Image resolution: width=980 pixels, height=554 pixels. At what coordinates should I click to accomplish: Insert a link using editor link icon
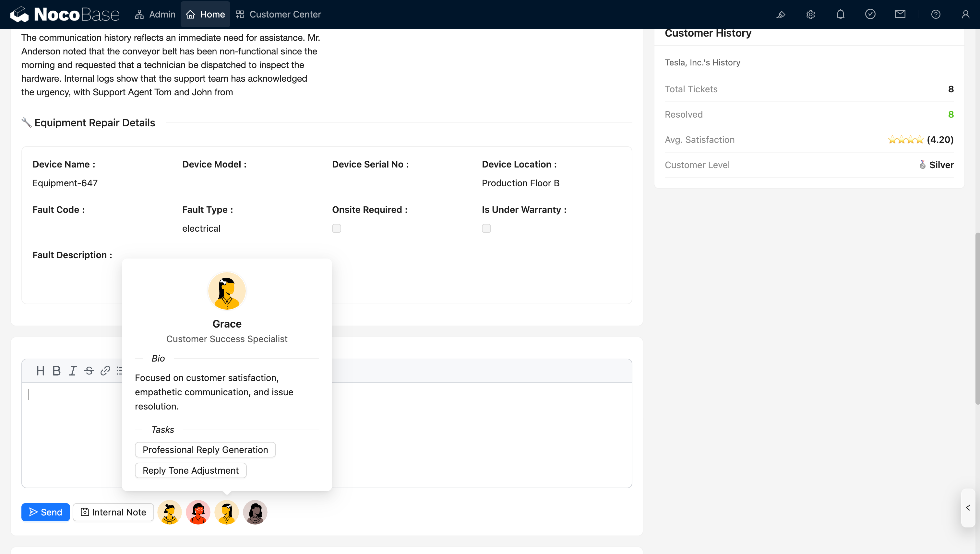pyautogui.click(x=105, y=371)
